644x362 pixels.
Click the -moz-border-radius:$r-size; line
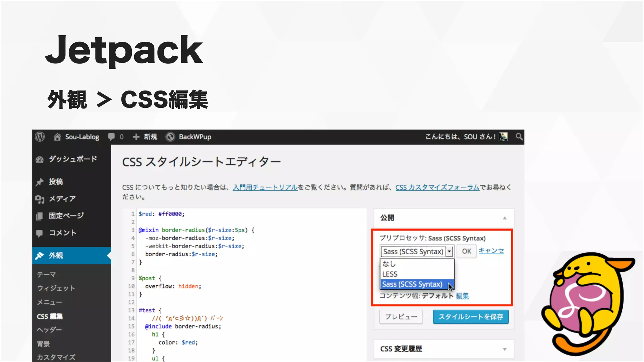click(190, 238)
